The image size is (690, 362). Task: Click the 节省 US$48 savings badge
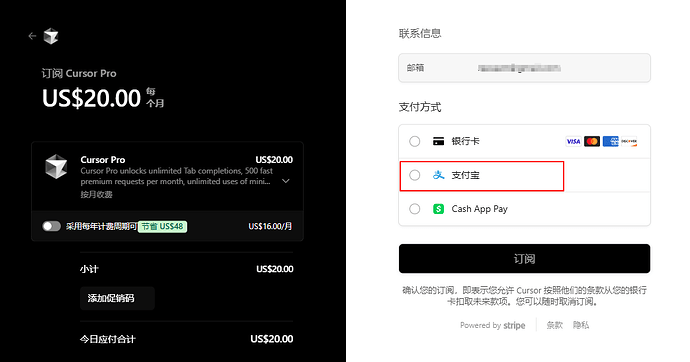[162, 227]
